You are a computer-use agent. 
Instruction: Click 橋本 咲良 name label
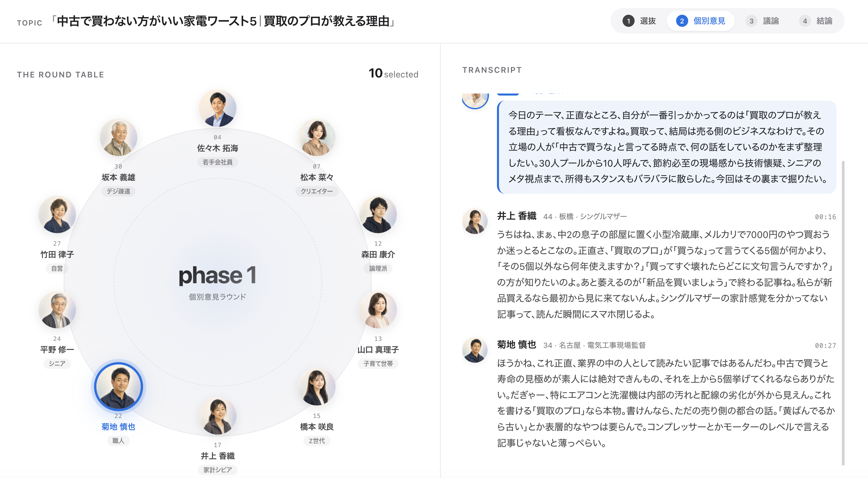[316, 427]
